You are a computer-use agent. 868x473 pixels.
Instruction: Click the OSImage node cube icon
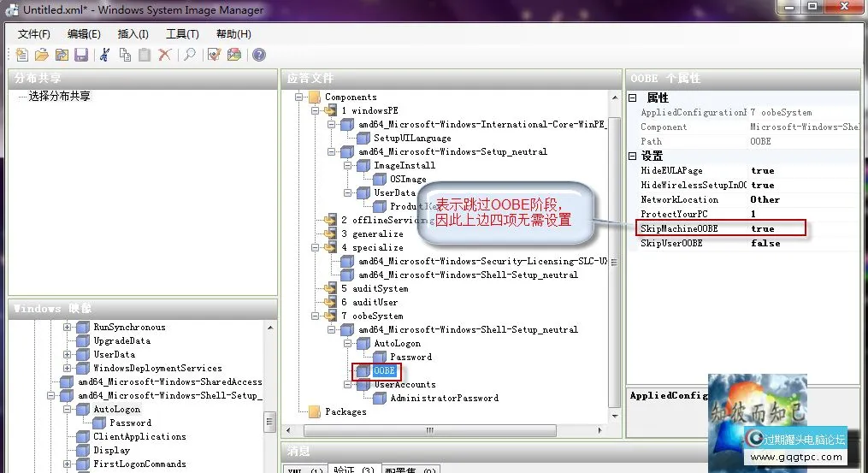[379, 179]
